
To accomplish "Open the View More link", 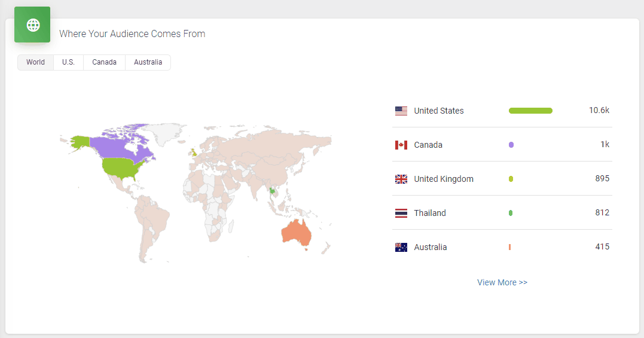I will click(x=502, y=282).
